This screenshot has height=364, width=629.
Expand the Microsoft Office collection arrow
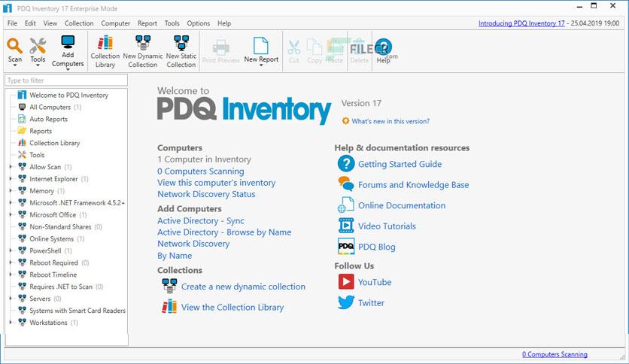click(x=11, y=215)
